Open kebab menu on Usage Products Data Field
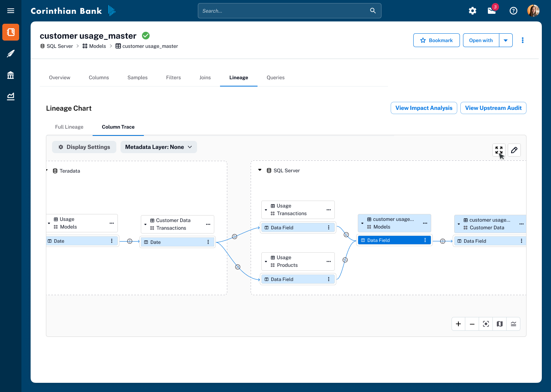 coord(329,279)
